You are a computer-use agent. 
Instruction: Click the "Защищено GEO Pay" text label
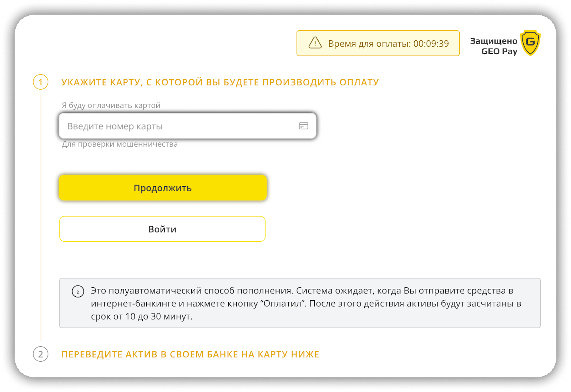(494, 46)
